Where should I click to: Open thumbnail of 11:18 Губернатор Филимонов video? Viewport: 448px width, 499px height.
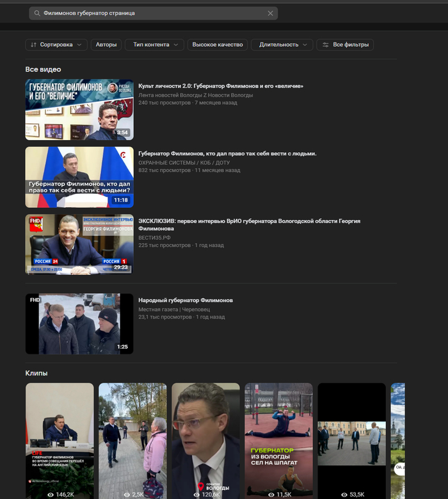79,177
